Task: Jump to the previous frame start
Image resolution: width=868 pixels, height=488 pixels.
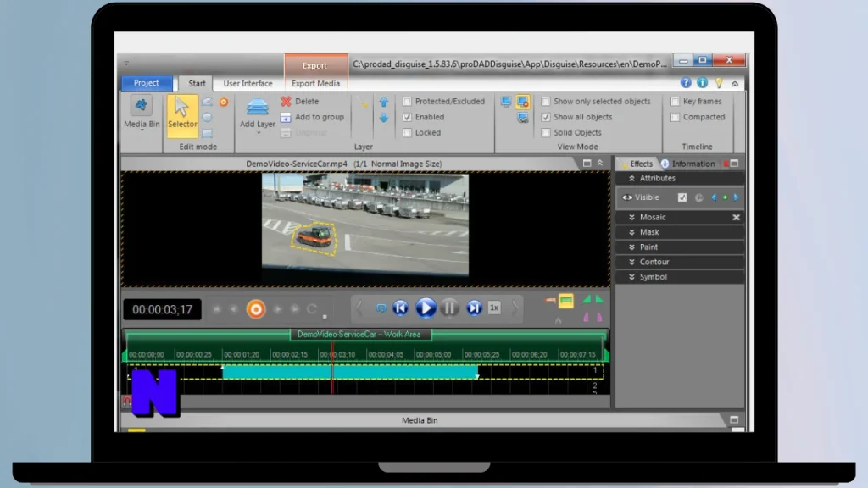Action: click(401, 308)
